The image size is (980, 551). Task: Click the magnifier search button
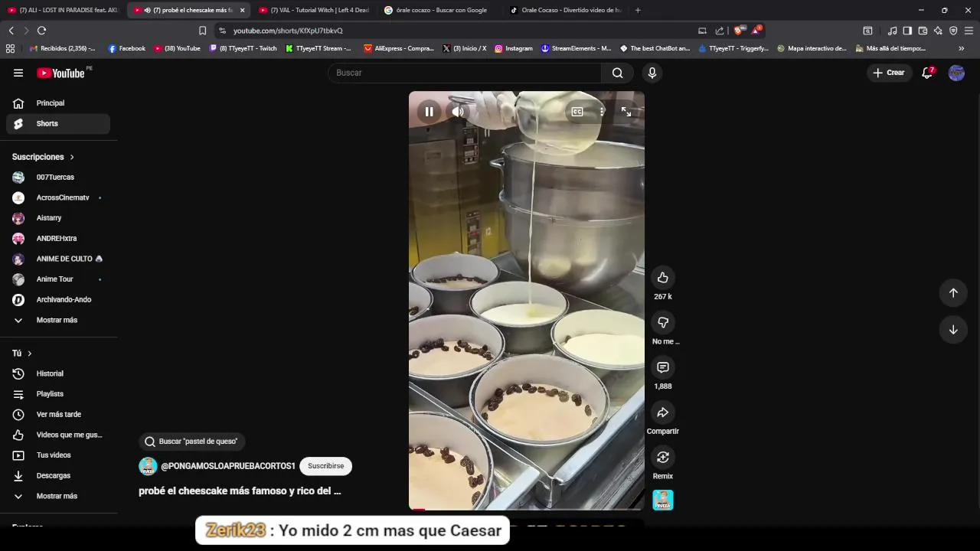(x=617, y=73)
